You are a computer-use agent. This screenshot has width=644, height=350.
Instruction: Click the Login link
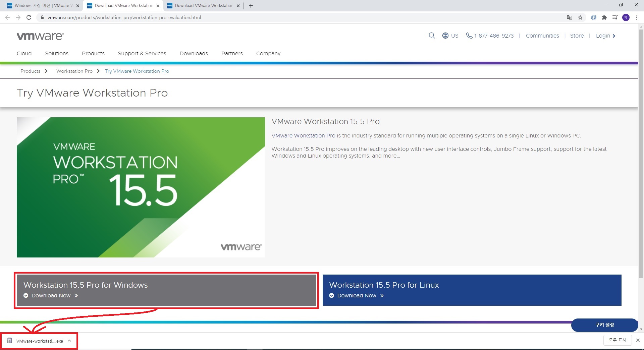pos(605,36)
